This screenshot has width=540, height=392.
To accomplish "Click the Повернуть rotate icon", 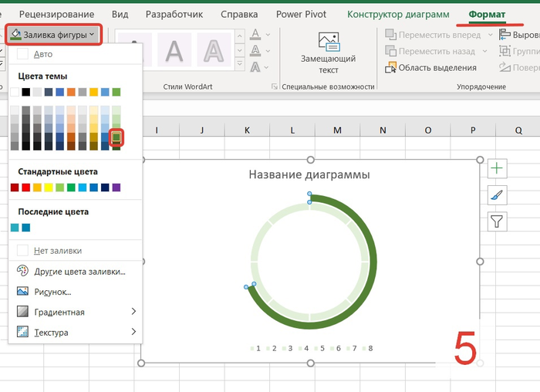I will 505,67.
